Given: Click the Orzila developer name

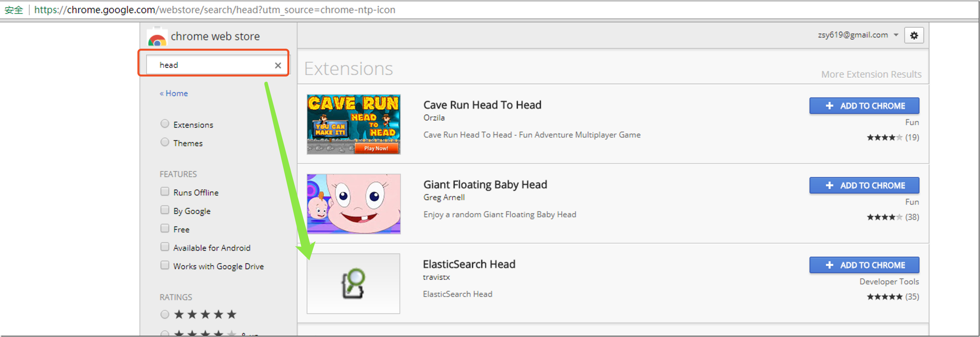Looking at the screenshot, I should (x=434, y=118).
